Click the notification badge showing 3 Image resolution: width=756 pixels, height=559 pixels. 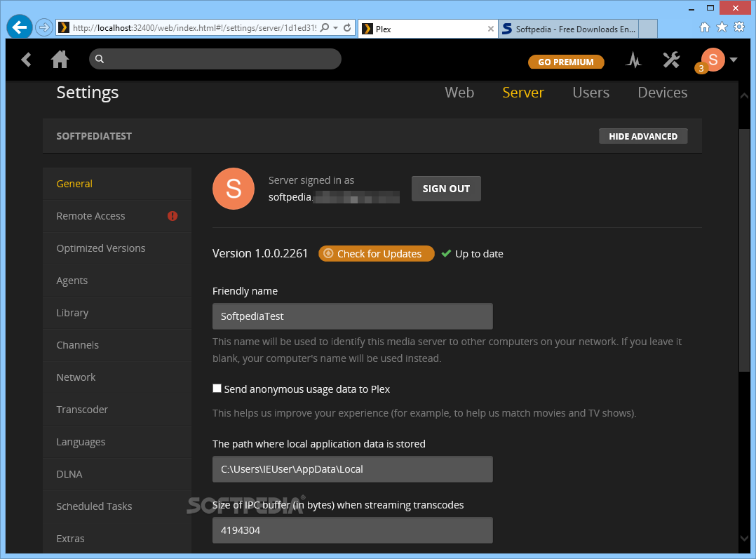(701, 69)
